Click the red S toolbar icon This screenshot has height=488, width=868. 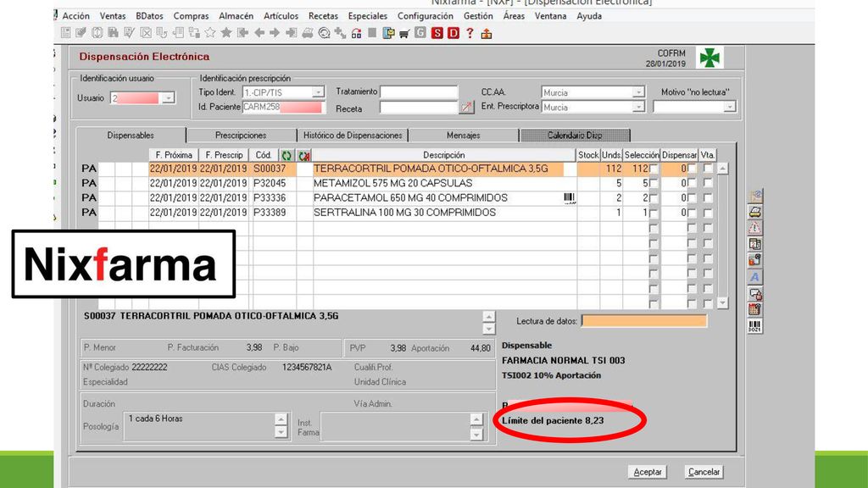(x=437, y=33)
